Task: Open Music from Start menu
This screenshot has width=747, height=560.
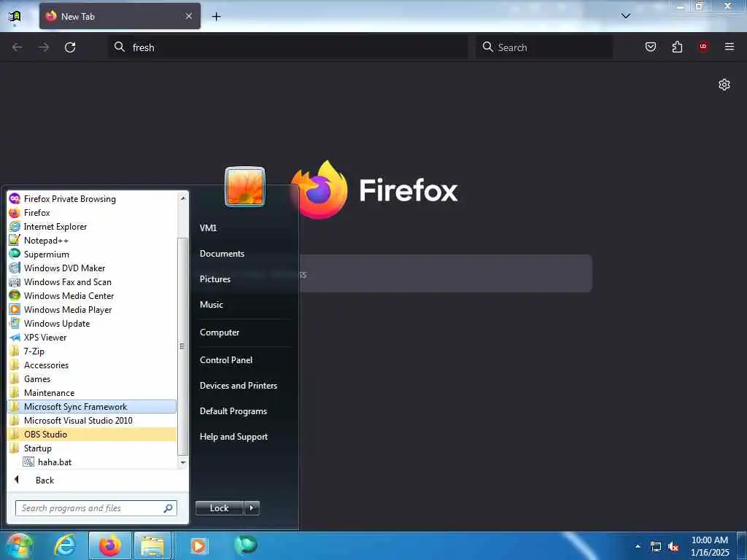Action: (212, 305)
